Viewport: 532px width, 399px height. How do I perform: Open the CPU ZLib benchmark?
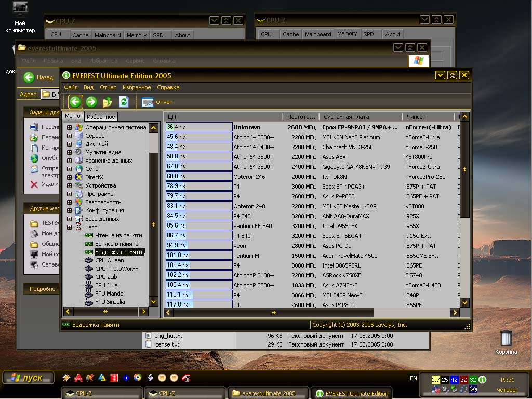point(106,277)
